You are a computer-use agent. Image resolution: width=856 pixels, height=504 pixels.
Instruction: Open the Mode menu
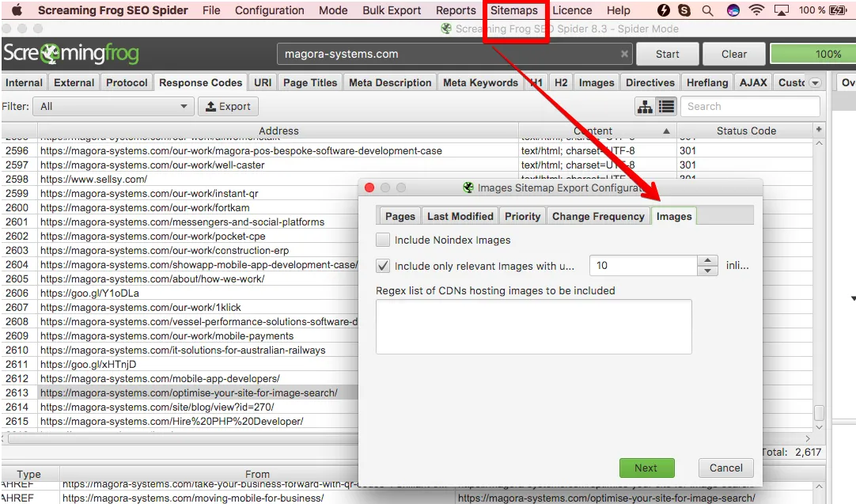(333, 10)
